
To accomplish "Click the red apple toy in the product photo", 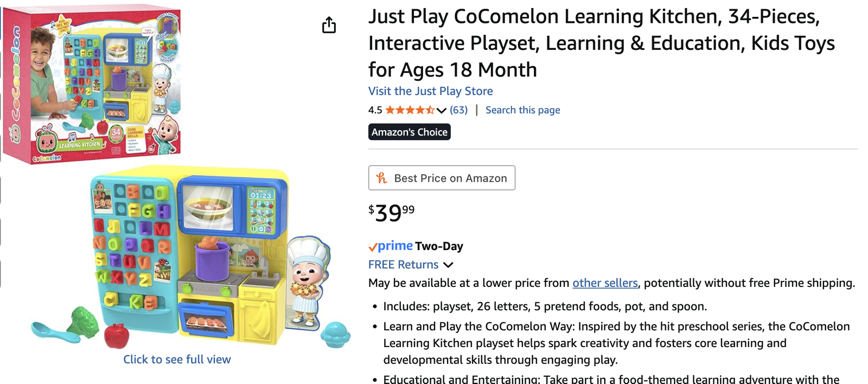I will click(116, 335).
